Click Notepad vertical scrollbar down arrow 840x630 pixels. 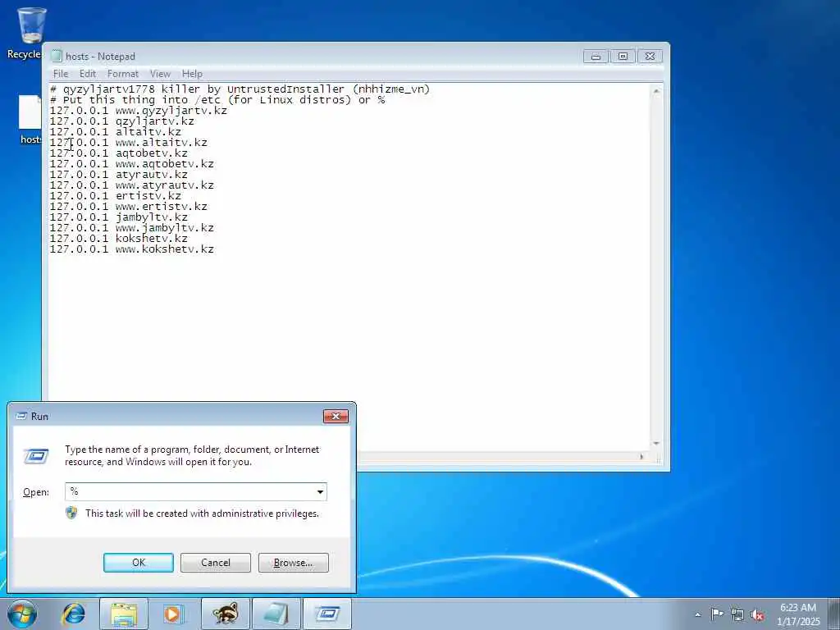click(x=656, y=444)
